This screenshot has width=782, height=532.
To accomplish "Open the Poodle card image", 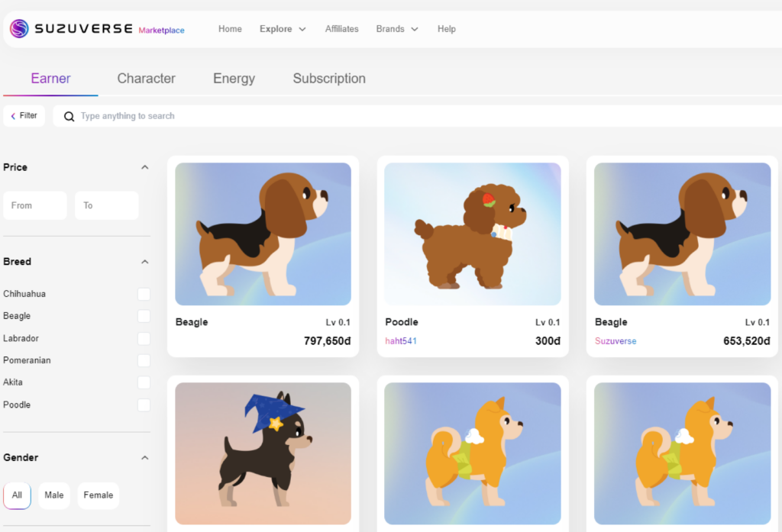I will 472,234.
